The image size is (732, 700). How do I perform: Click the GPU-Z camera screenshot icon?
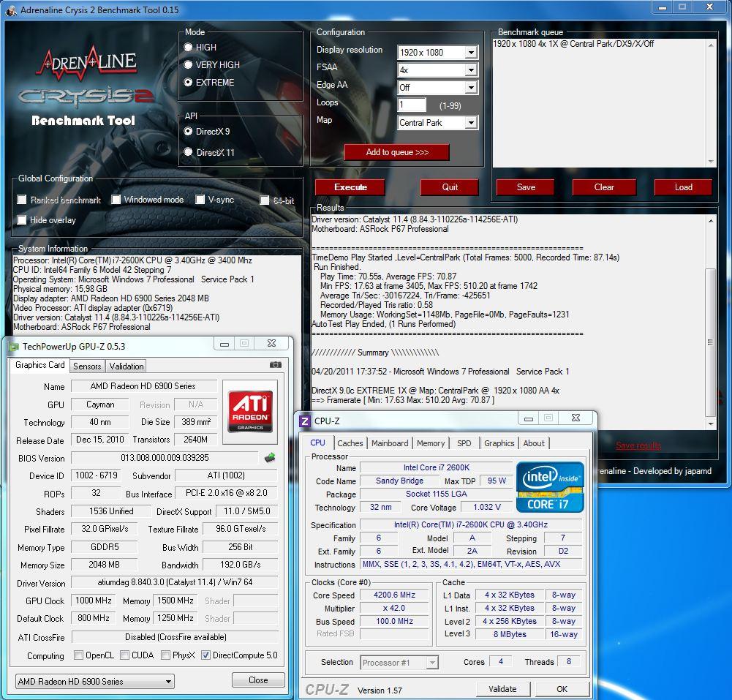(275, 364)
